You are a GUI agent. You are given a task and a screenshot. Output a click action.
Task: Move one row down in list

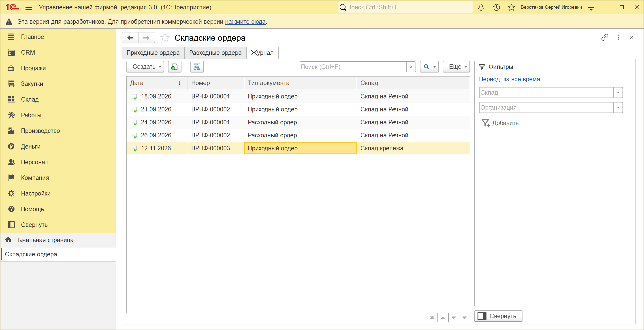454,317
